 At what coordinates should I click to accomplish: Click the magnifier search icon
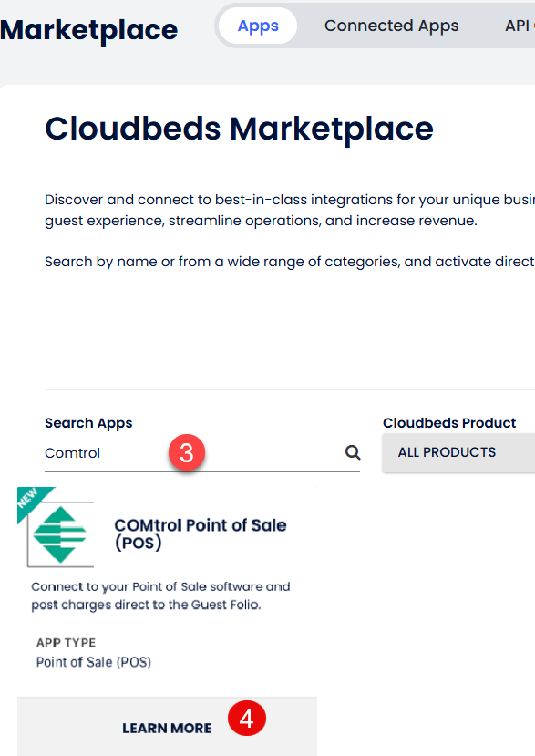click(x=353, y=452)
